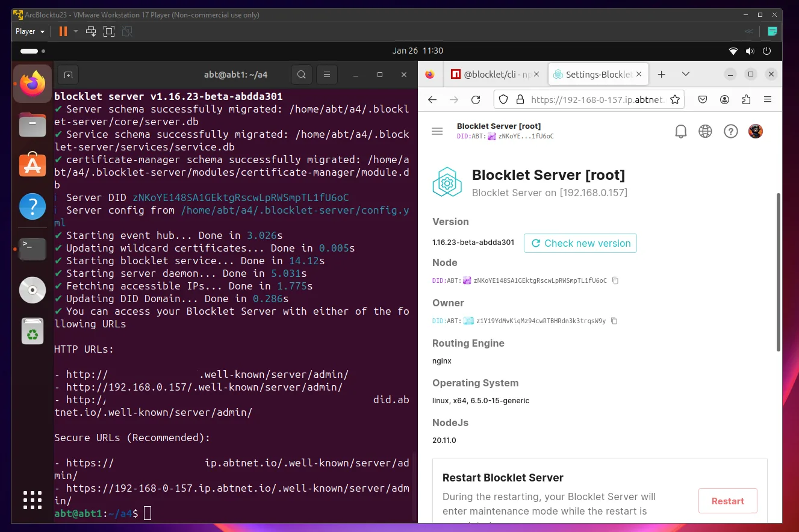The height and width of the screenshot is (532, 799).
Task: Open the clock Jan 26 11:30 menu
Action: (418, 51)
